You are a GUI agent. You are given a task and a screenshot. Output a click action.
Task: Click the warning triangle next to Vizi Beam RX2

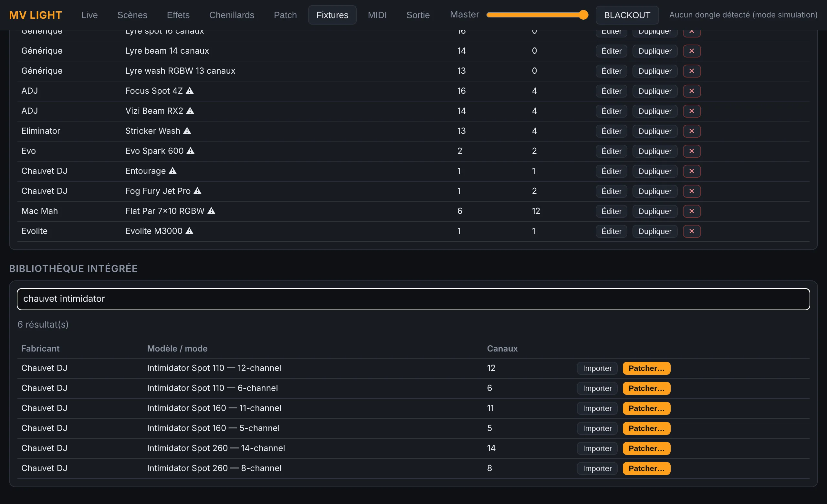coord(190,110)
